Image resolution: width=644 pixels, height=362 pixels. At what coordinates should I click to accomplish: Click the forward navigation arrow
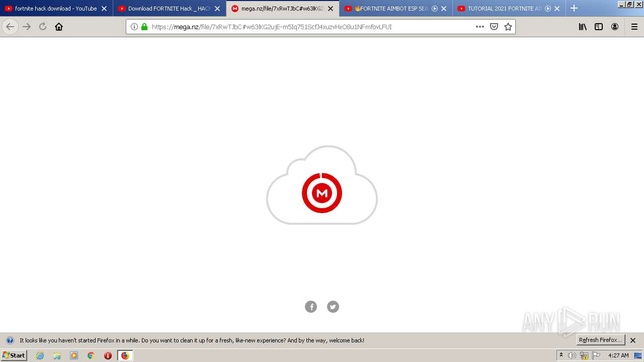[x=27, y=27]
